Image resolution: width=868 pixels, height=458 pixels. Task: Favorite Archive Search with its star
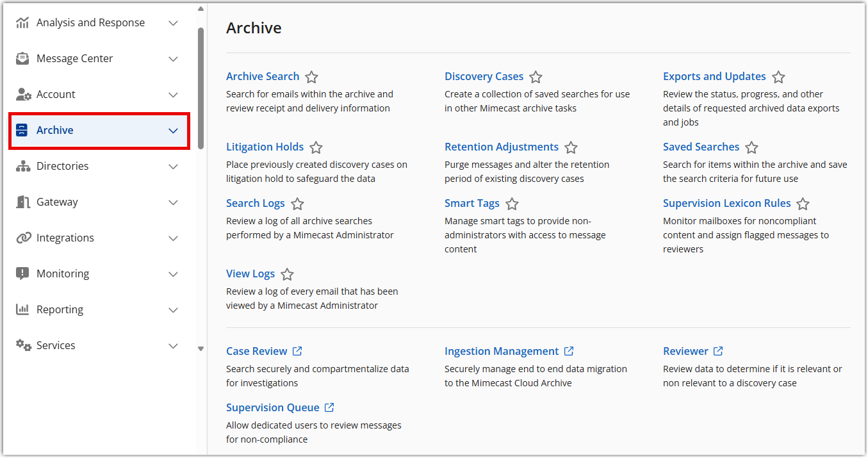coord(311,78)
